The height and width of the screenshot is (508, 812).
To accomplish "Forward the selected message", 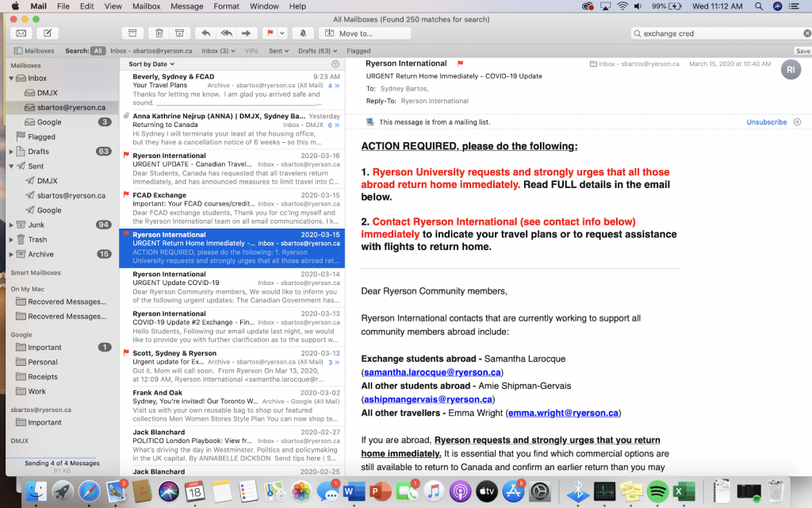I will [x=247, y=33].
